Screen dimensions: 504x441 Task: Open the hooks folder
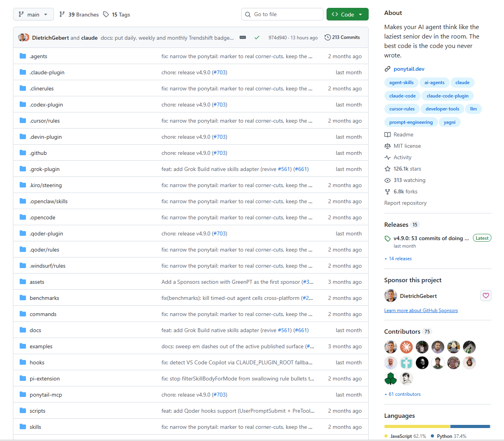(37, 362)
